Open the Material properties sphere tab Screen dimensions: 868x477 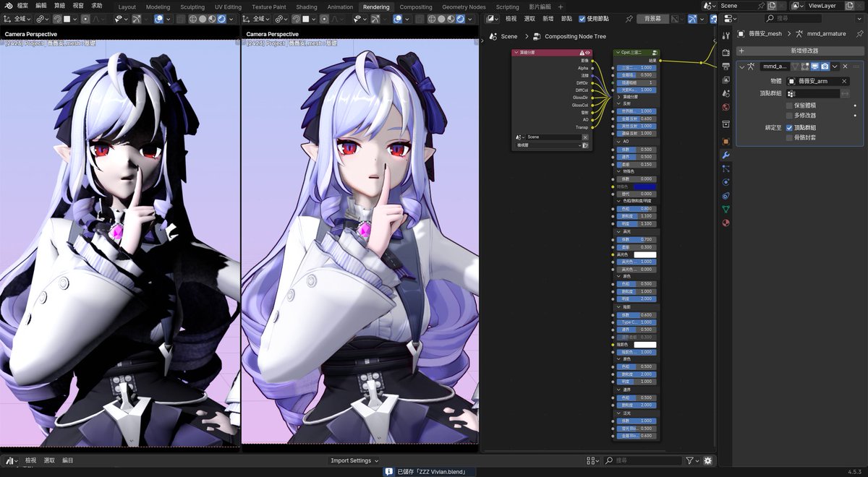[726, 223]
